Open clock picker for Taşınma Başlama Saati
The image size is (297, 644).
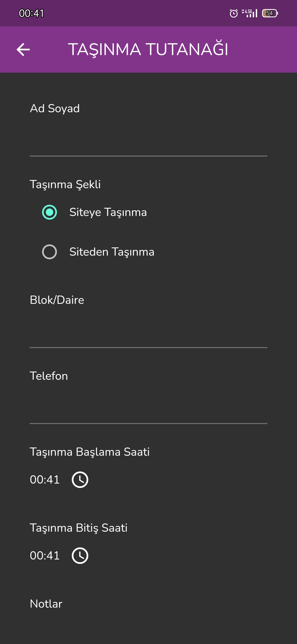[80, 480]
